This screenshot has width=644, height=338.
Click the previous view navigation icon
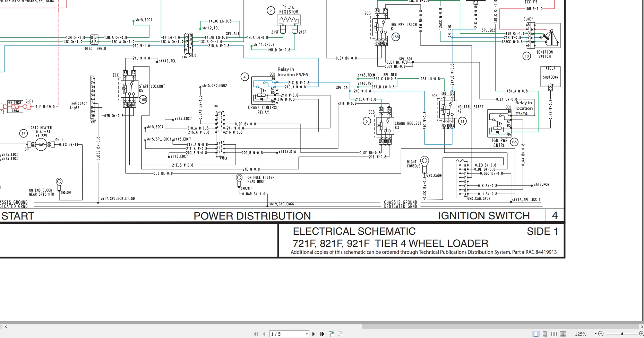(332, 334)
